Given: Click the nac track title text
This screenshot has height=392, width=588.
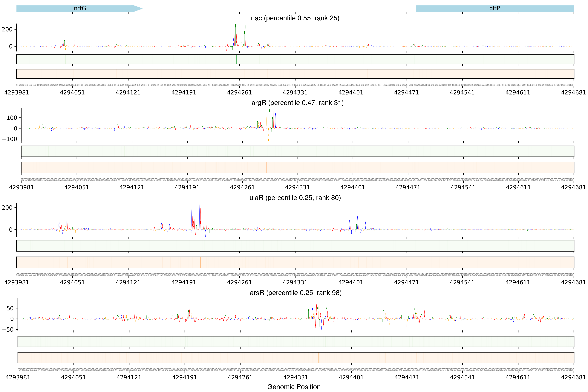Looking at the screenshot, I should pos(295,18).
